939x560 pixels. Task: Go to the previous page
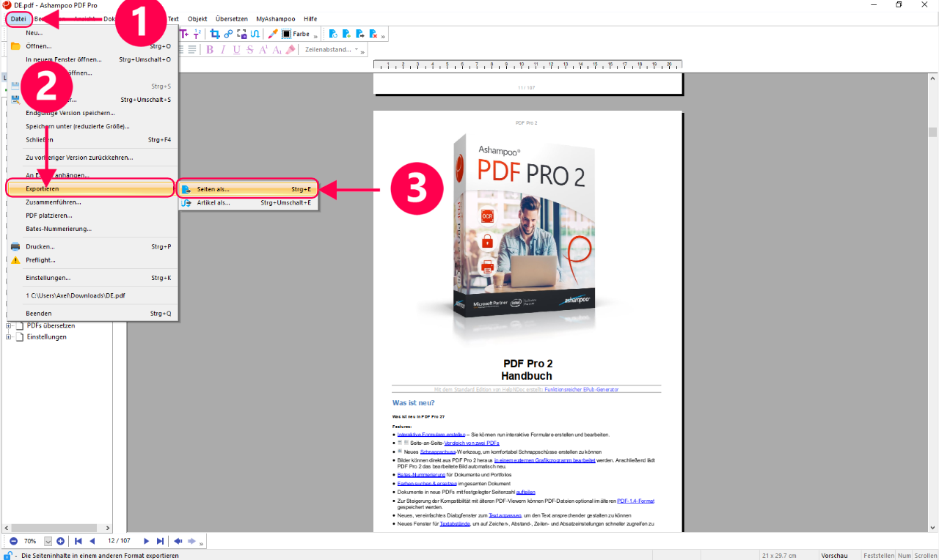pos(92,541)
